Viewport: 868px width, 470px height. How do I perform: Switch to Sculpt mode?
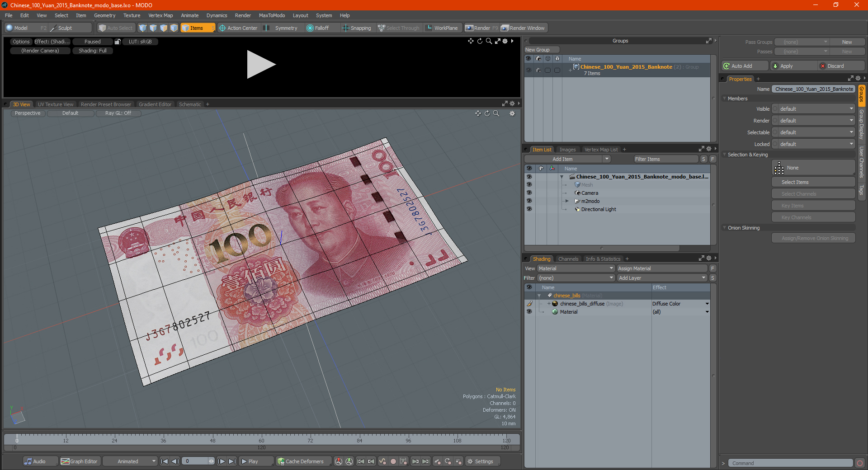[69, 28]
